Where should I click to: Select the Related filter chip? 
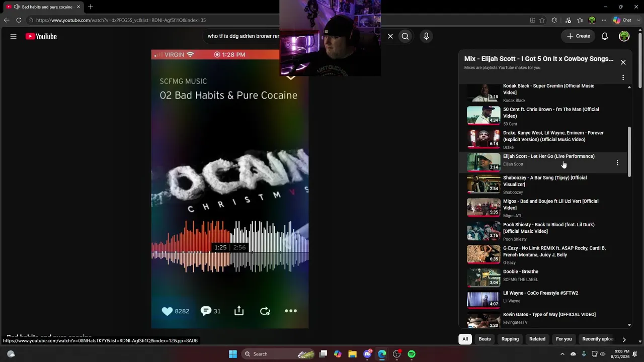(537, 339)
